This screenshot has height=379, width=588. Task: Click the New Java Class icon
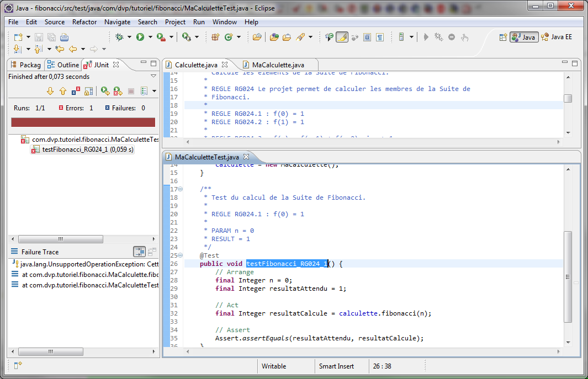click(x=228, y=37)
